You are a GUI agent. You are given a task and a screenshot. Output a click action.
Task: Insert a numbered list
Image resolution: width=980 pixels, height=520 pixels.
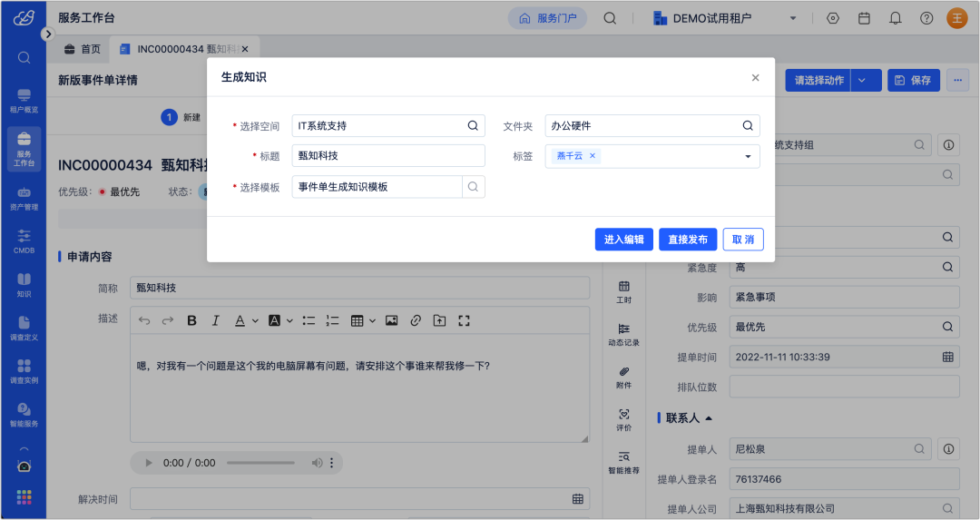point(332,320)
